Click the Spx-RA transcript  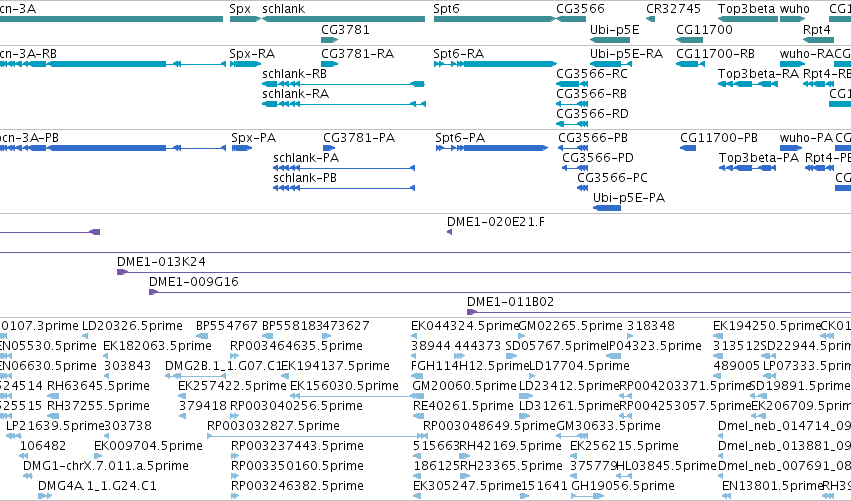245,64
